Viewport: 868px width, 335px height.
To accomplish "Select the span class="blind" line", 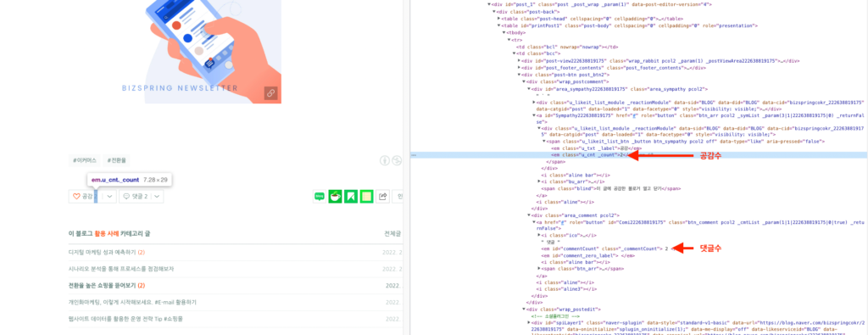I will 610,188.
